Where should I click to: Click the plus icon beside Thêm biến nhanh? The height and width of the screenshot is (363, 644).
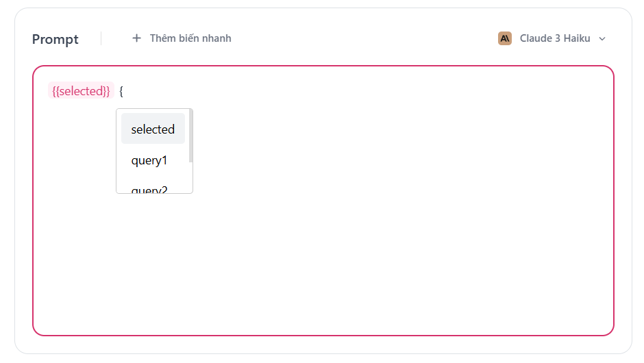click(x=136, y=38)
